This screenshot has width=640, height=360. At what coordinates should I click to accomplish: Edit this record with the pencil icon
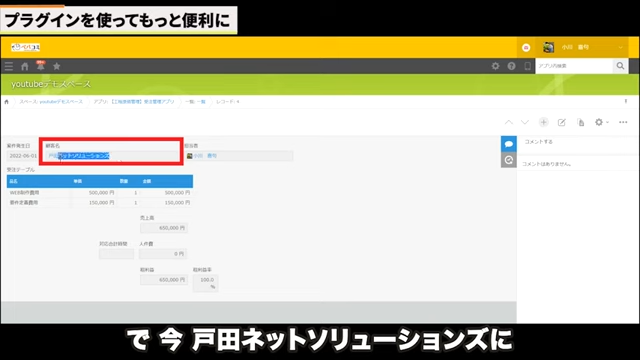[x=562, y=122]
